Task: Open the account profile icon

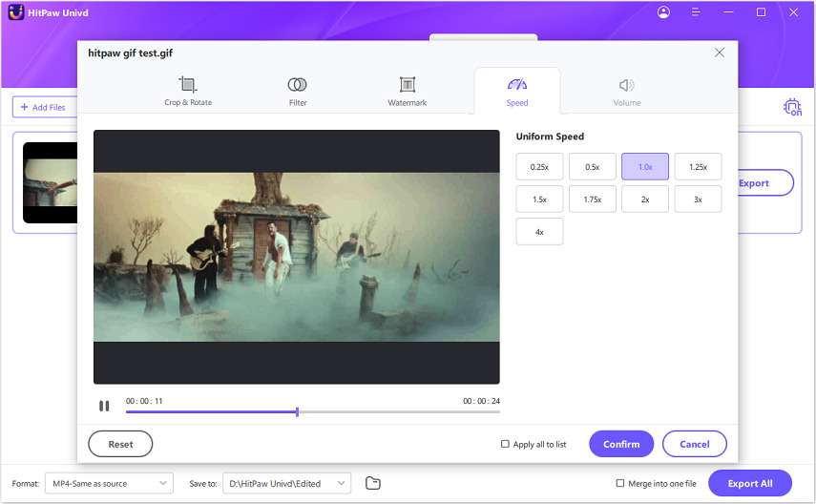Action: (663, 12)
